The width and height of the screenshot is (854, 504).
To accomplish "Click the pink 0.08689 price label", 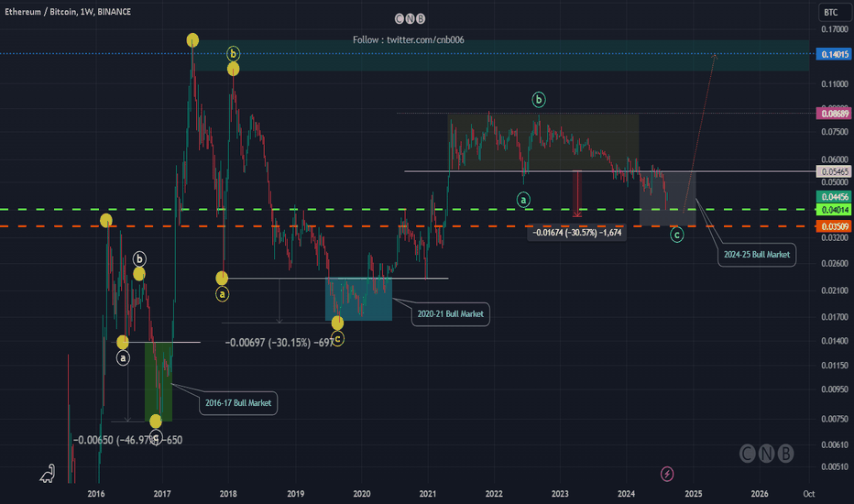I will (835, 114).
